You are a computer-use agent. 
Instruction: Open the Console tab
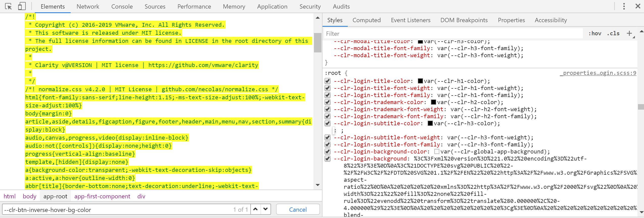pos(122,7)
